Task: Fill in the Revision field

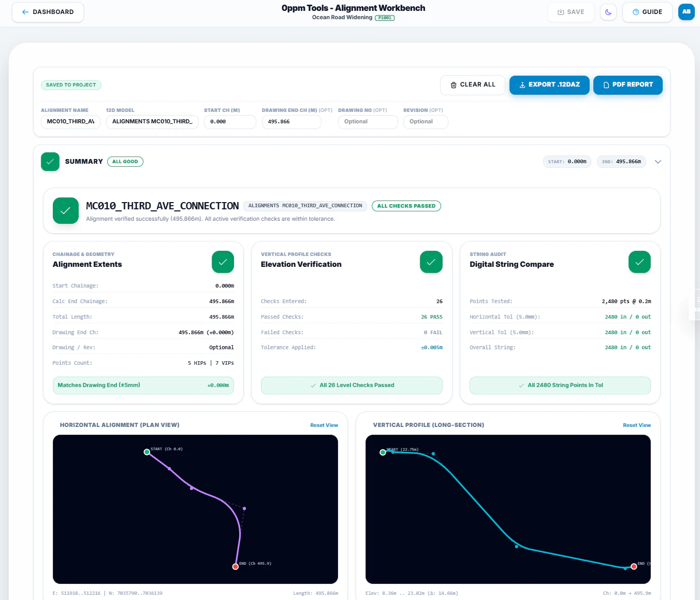Action: (426, 122)
